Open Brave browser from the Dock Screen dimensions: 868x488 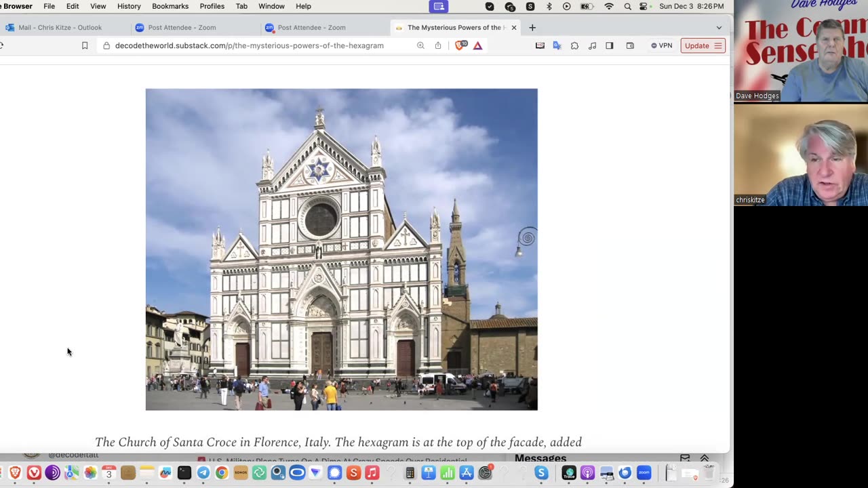[15, 473]
